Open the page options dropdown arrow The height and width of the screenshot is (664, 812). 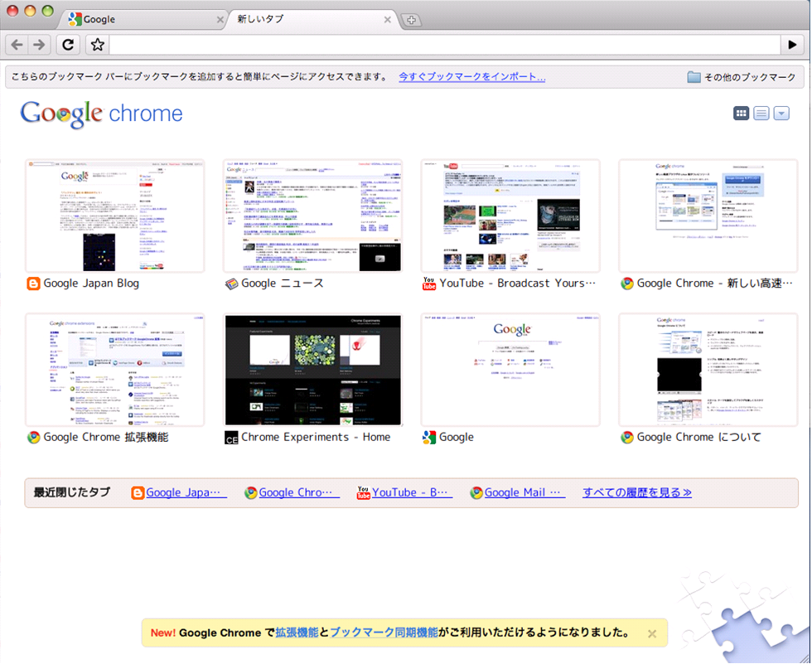[781, 113]
